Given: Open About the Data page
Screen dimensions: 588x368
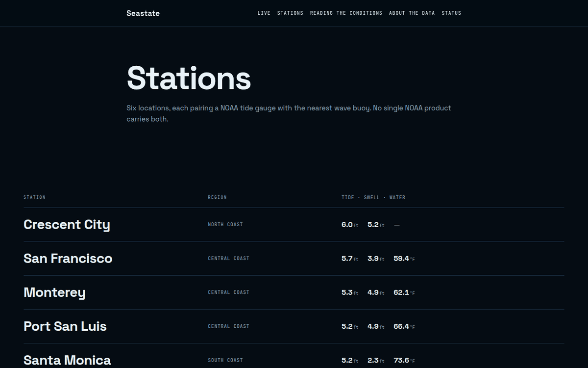Looking at the screenshot, I should [x=412, y=13].
